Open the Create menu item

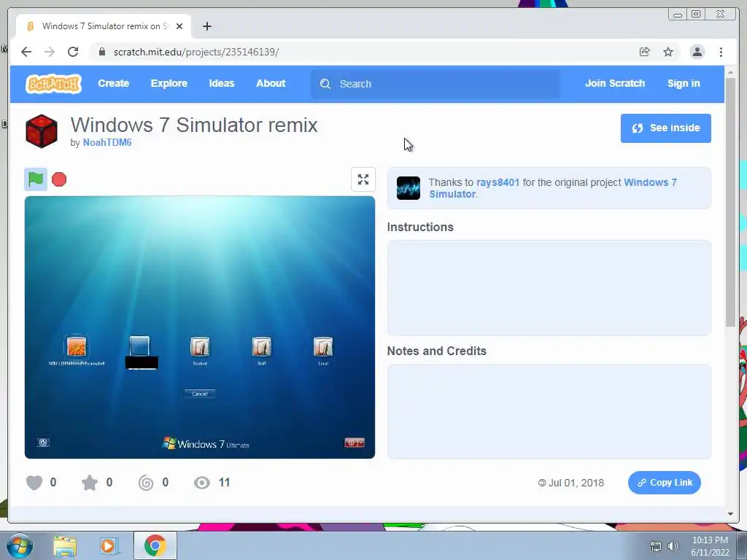pyautogui.click(x=113, y=83)
